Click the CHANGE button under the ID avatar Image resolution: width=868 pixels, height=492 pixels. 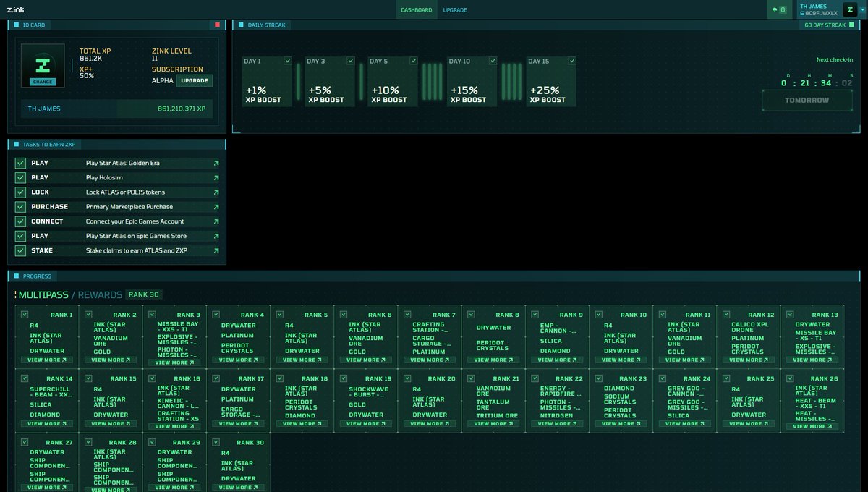pyautogui.click(x=42, y=82)
